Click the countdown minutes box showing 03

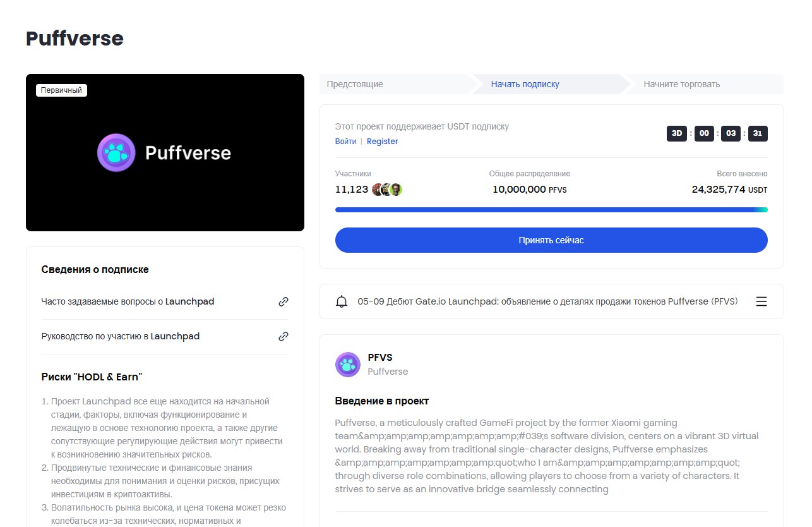tap(731, 133)
